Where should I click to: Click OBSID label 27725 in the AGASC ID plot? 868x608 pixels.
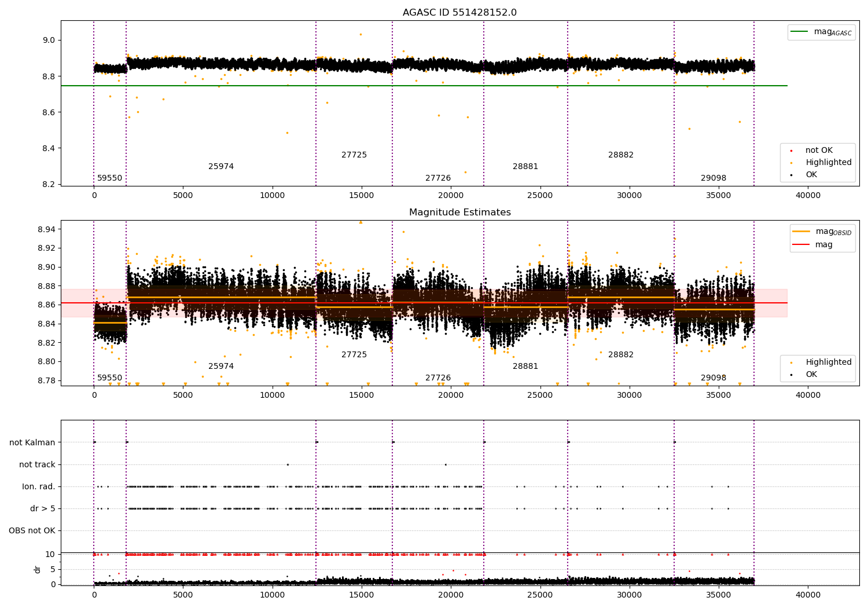click(x=354, y=155)
